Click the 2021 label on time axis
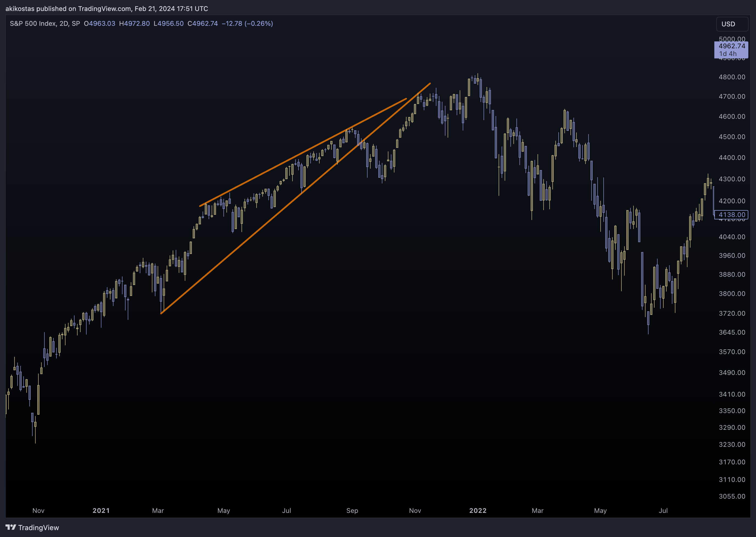Image resolution: width=756 pixels, height=537 pixels. [x=101, y=511]
